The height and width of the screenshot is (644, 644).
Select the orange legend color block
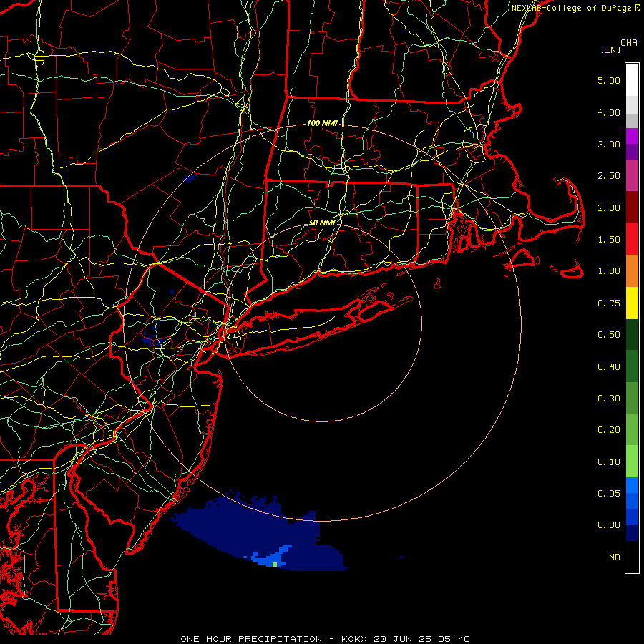click(x=632, y=270)
